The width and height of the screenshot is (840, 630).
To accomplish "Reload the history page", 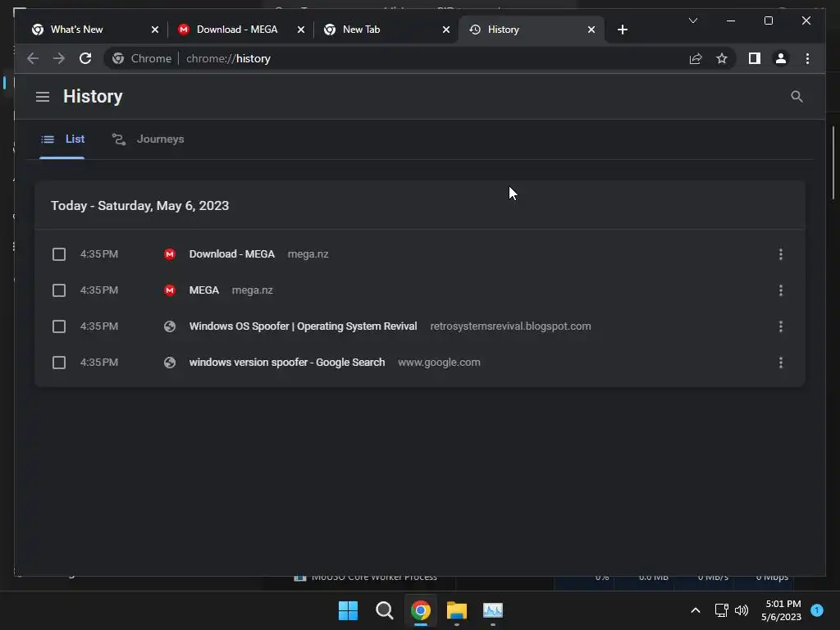I will tap(85, 58).
